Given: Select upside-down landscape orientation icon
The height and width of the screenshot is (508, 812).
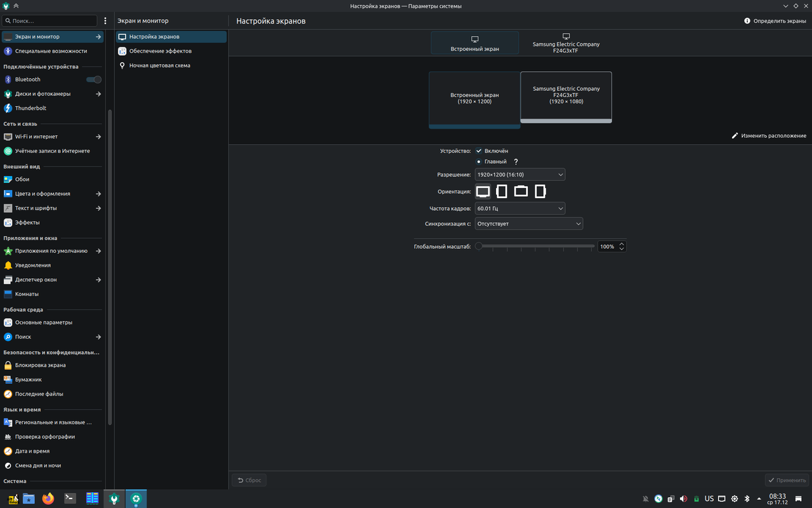Looking at the screenshot, I should click(x=521, y=191).
